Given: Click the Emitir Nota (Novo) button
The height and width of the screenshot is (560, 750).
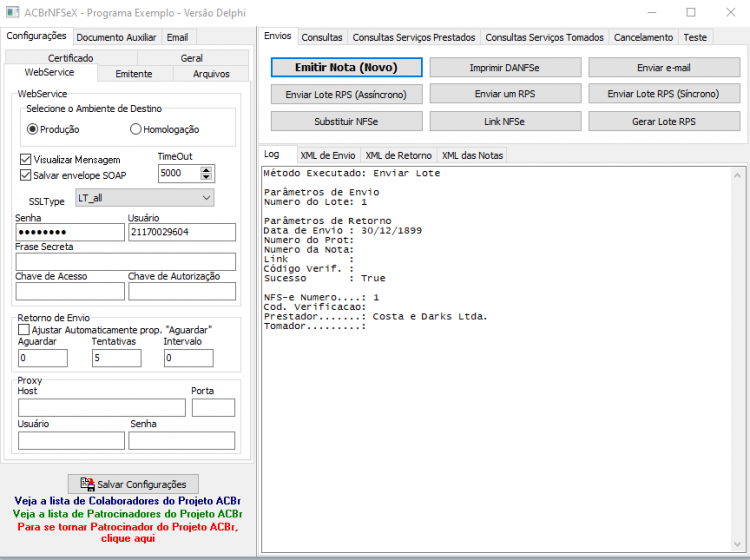Looking at the screenshot, I should pyautogui.click(x=346, y=67).
